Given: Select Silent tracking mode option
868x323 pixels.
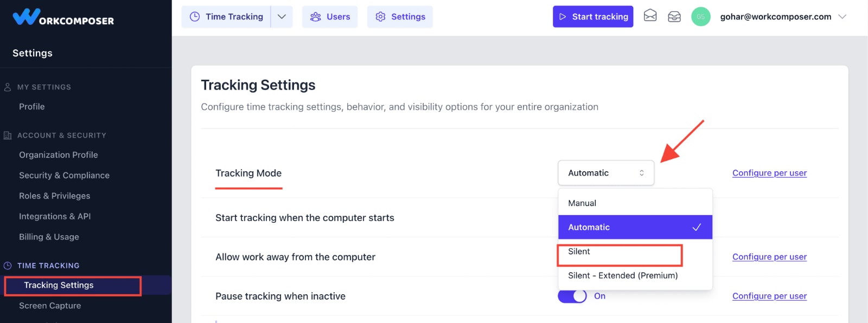Looking at the screenshot, I should pos(635,251).
